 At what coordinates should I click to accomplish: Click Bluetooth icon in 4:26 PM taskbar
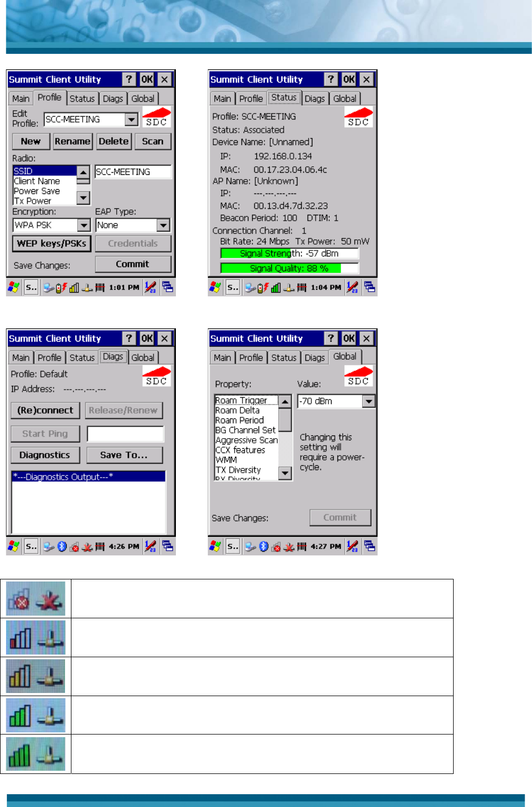click(62, 546)
